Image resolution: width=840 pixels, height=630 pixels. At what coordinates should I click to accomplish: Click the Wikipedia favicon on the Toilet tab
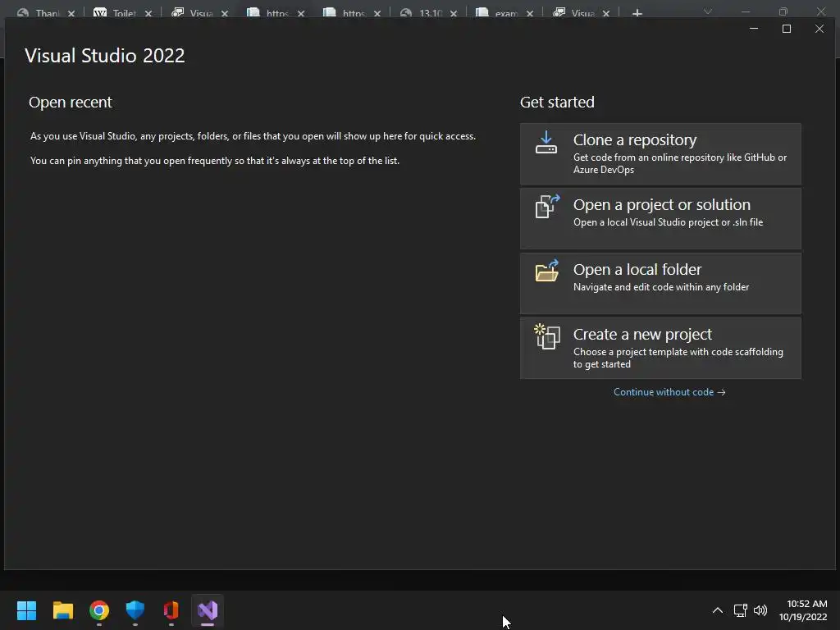point(99,13)
